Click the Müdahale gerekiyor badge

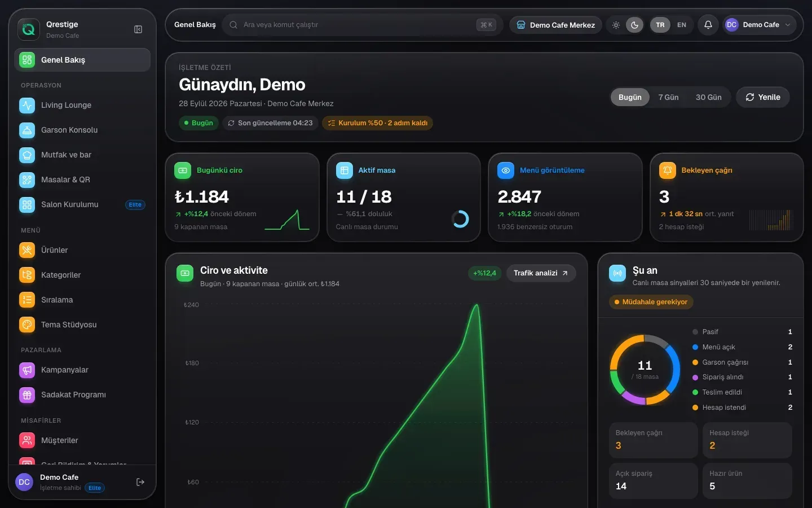[651, 302]
